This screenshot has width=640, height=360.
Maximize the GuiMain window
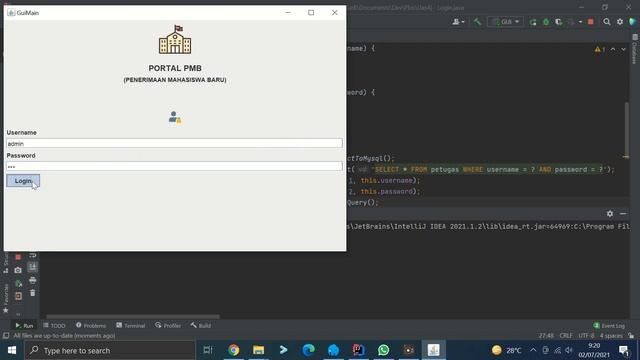311,13
